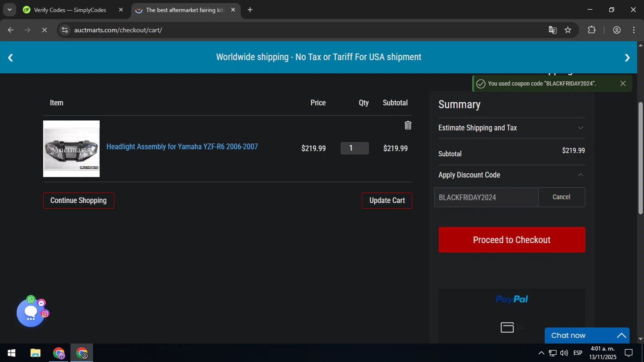
Task: Click Update Cart button
Action: [387, 201]
